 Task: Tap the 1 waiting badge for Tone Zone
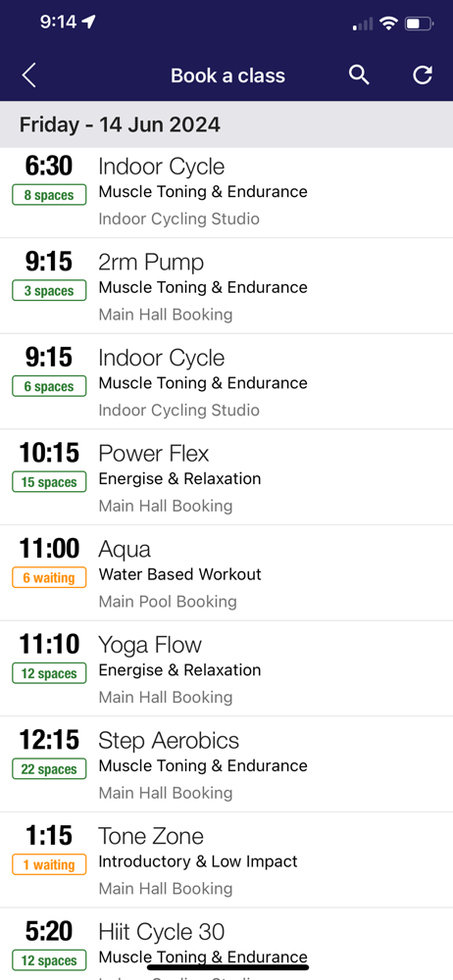[x=49, y=865]
